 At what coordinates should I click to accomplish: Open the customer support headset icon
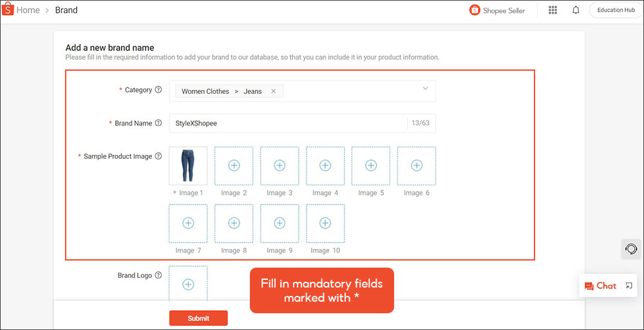tap(631, 248)
